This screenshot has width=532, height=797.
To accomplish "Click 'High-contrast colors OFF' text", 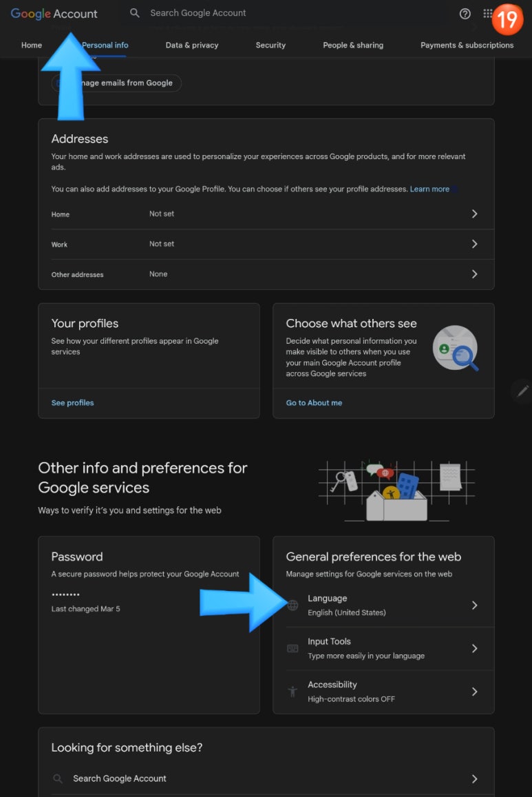I will (351, 699).
